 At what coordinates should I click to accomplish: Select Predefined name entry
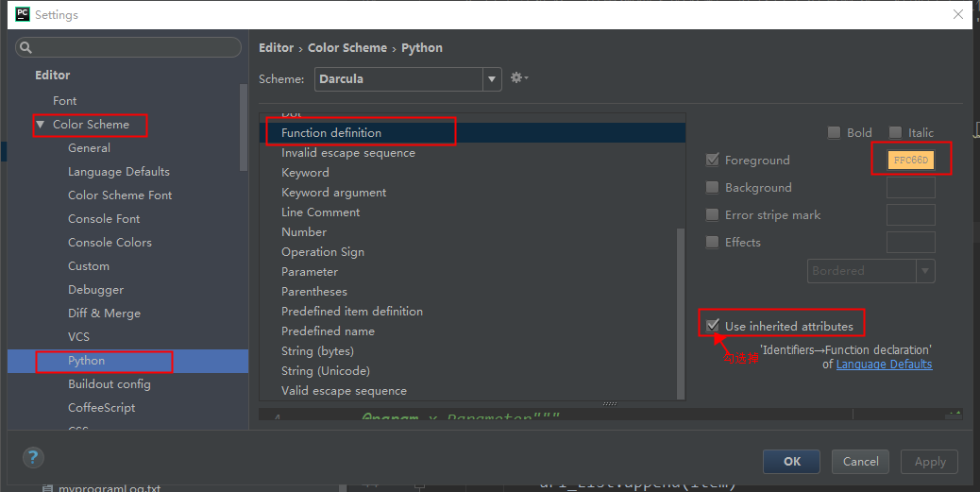click(472, 331)
